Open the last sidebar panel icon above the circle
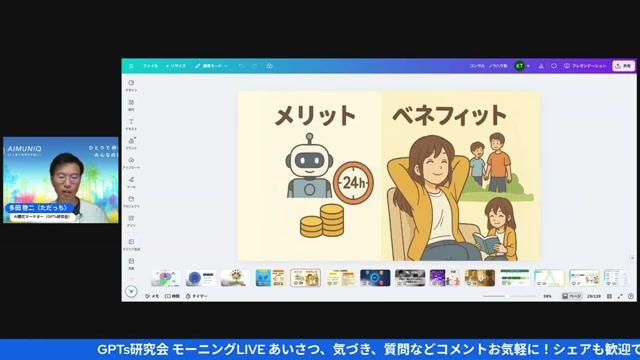The image size is (640, 360). [131, 264]
